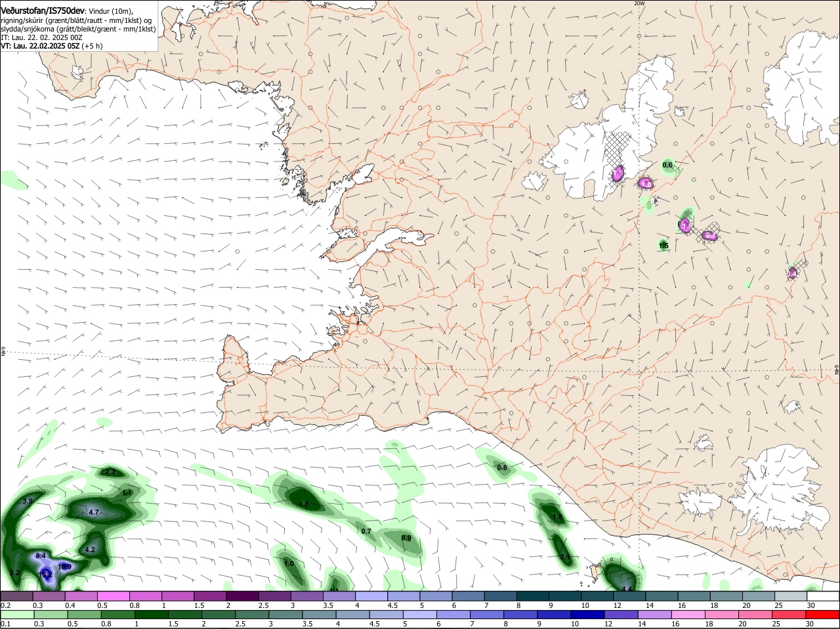The image size is (840, 629).
Task: Click the 2.1 rainfall value off the coast
Action: coord(565,557)
